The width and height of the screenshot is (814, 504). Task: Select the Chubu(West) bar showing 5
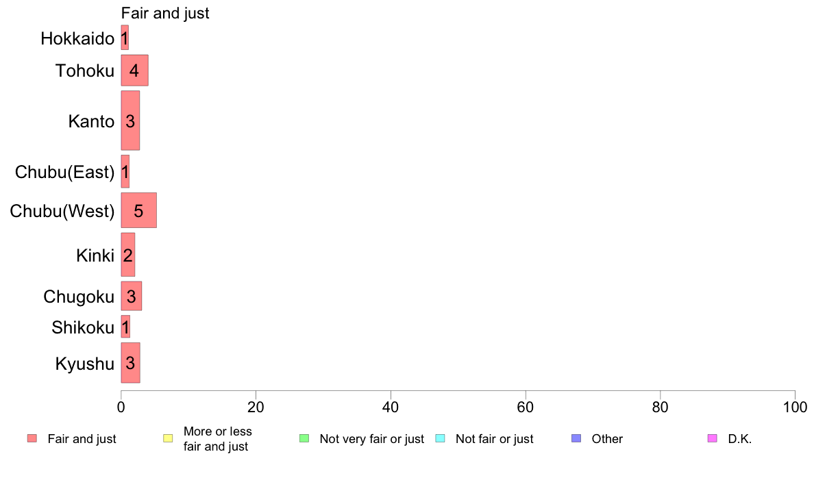[x=138, y=210]
